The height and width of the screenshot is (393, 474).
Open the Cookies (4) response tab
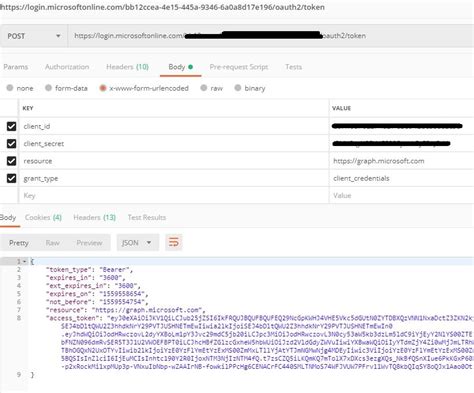tap(43, 217)
